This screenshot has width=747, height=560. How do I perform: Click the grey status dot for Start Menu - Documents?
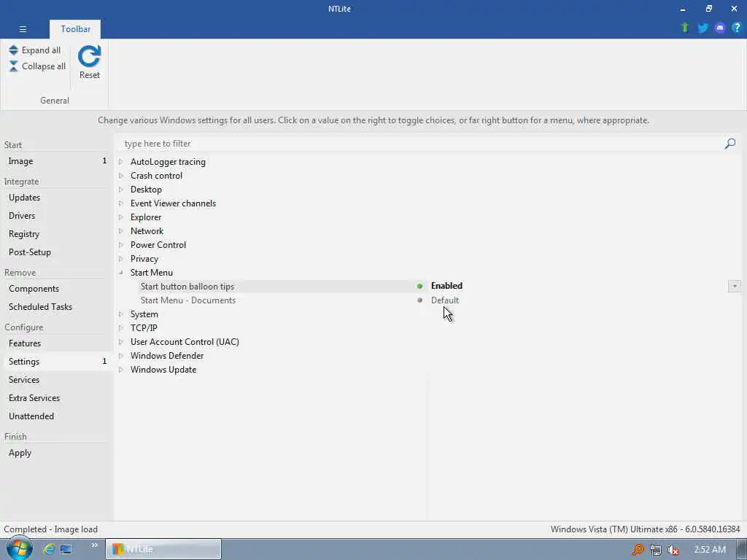419,300
